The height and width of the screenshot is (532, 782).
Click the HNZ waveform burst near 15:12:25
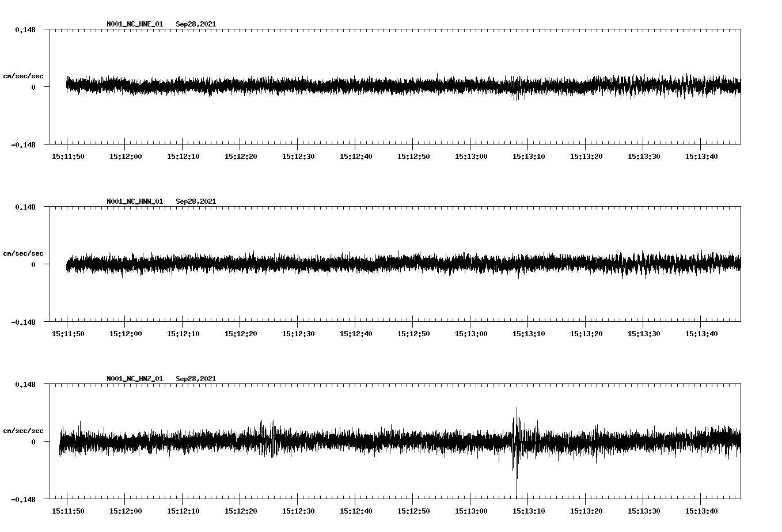pyautogui.click(x=268, y=439)
